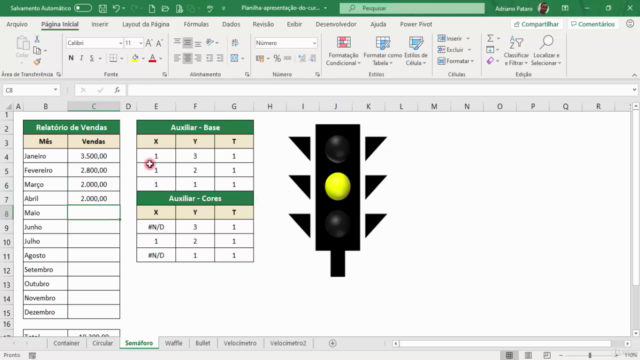Image resolution: width=640 pixels, height=360 pixels.
Task: Toggle italic formatting
Action: click(81, 58)
